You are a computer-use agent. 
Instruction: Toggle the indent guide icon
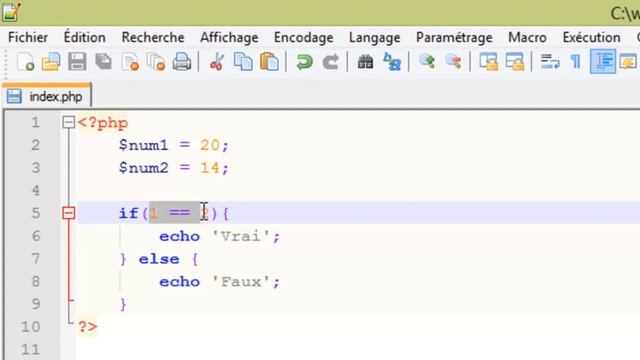pyautogui.click(x=603, y=62)
